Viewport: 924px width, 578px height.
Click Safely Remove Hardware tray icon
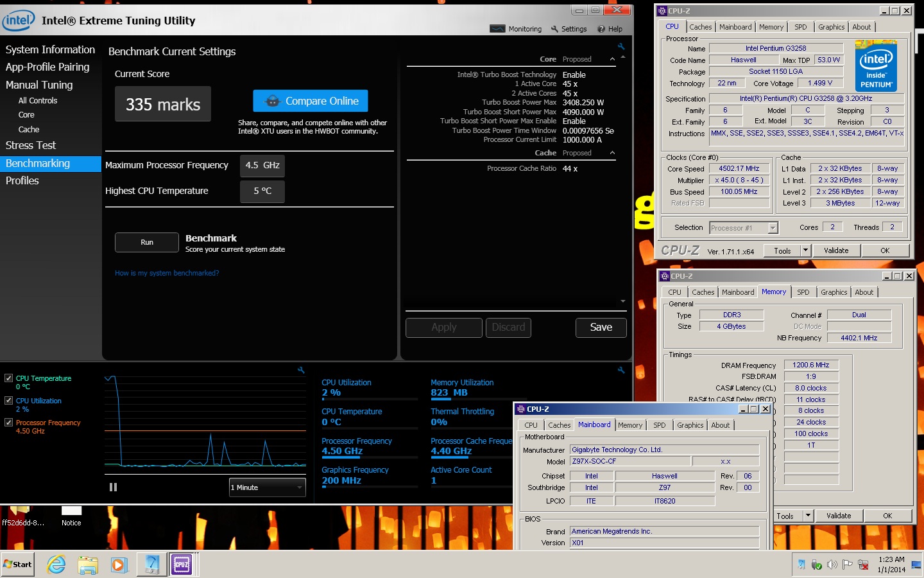(816, 565)
